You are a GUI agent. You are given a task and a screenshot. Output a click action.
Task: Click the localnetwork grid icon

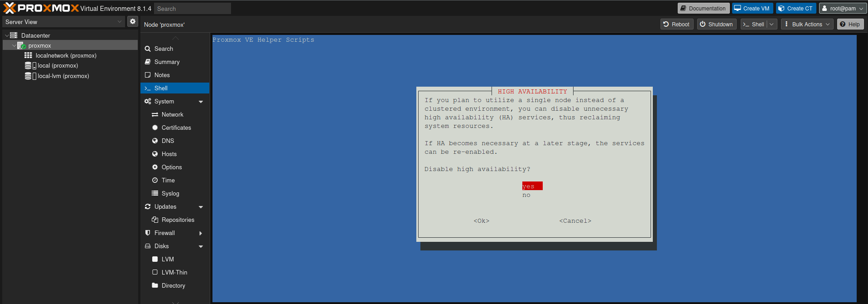tap(28, 55)
